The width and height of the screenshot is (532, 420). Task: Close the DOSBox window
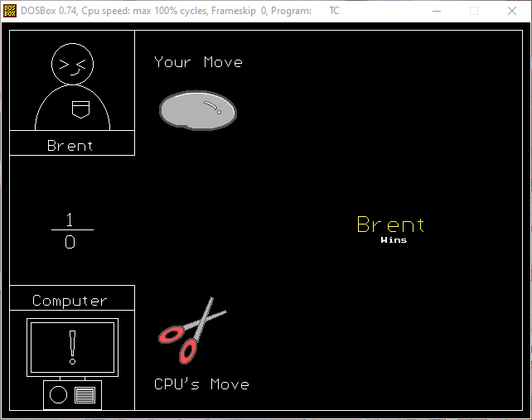512,11
